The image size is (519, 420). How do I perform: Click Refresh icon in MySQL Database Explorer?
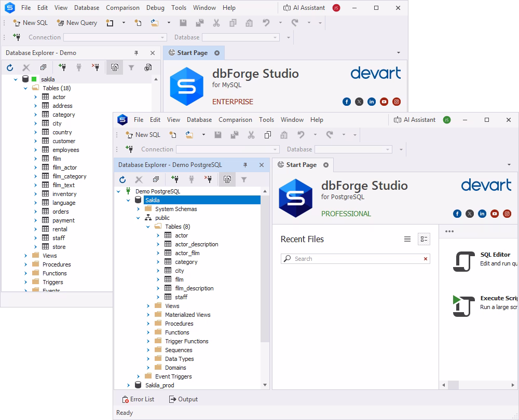[x=10, y=68]
